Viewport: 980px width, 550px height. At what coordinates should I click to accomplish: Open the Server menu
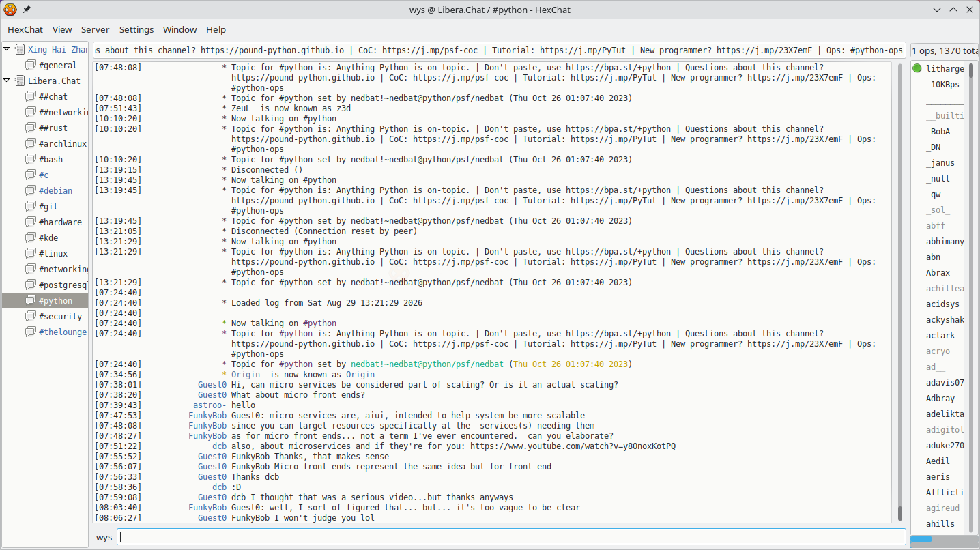[x=95, y=29]
